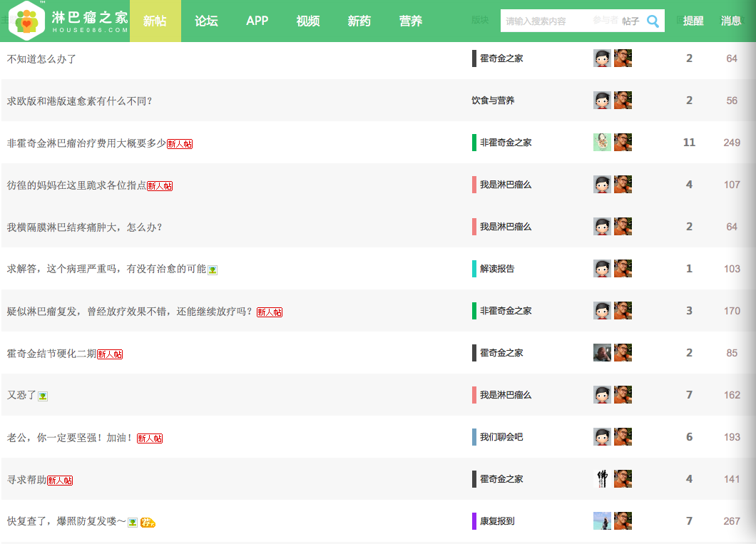756x544 pixels.
Task: Open the 消息 messages link
Action: click(x=731, y=21)
